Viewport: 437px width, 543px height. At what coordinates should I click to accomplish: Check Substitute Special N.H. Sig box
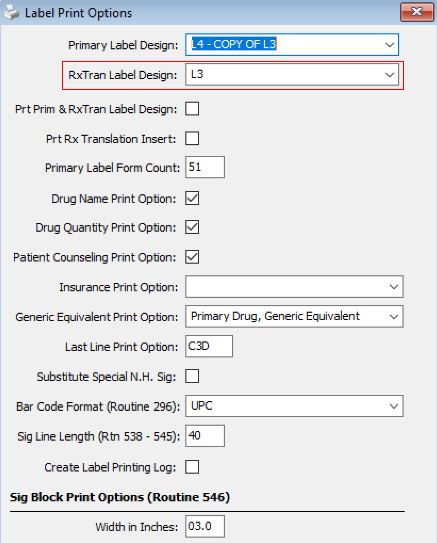click(192, 376)
